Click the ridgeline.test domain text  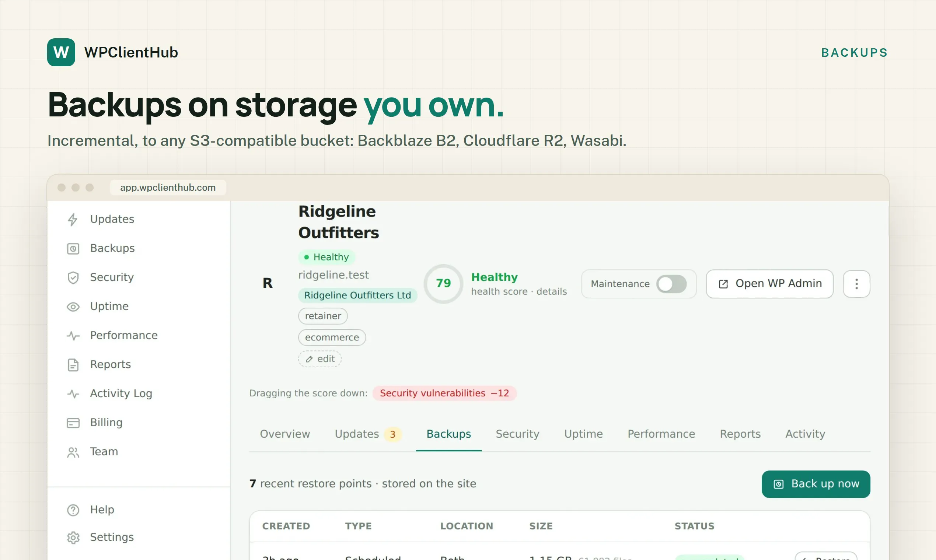coord(333,275)
